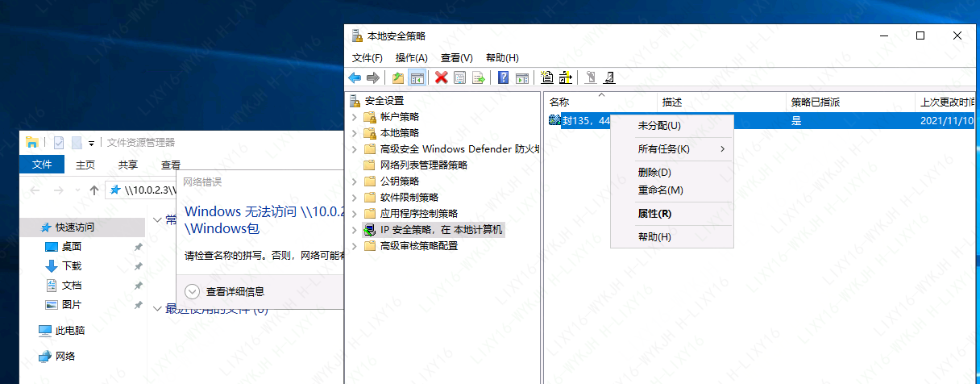Click the File Explorer Back navigation arrow
The height and width of the screenshot is (384, 980).
click(x=35, y=190)
